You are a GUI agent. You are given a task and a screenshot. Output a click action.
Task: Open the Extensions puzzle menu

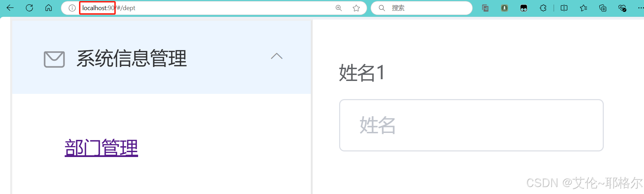coord(543,8)
